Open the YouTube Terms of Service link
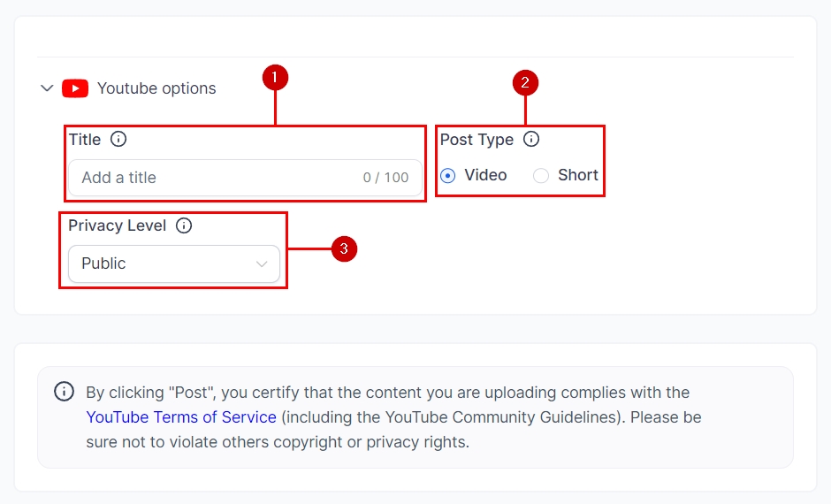The image size is (831, 504). coord(181,416)
